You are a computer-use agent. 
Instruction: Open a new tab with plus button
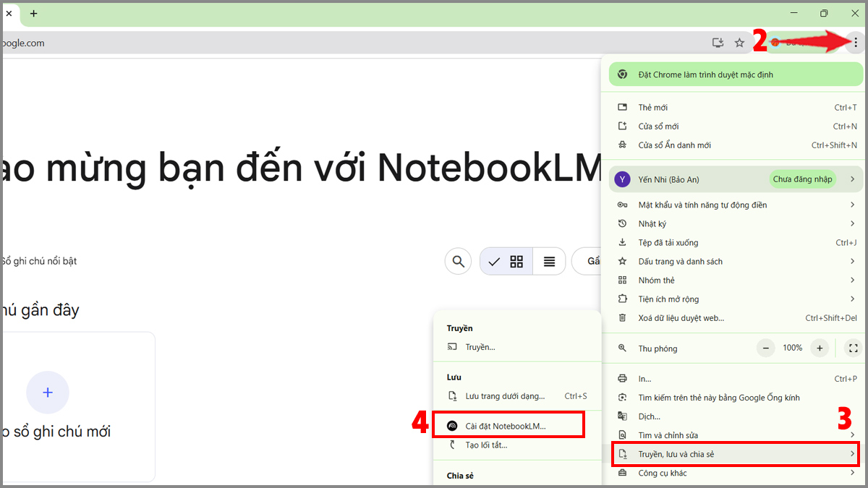pos(33,13)
